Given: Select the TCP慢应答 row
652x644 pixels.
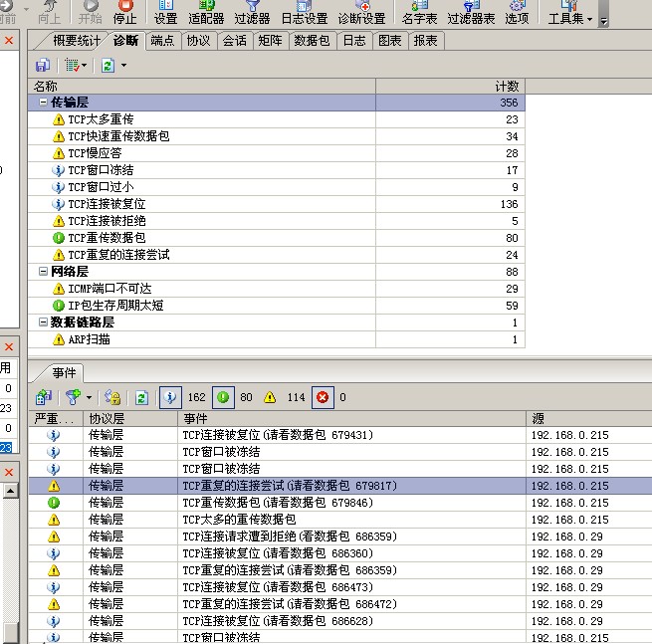Looking at the screenshot, I should point(277,153).
